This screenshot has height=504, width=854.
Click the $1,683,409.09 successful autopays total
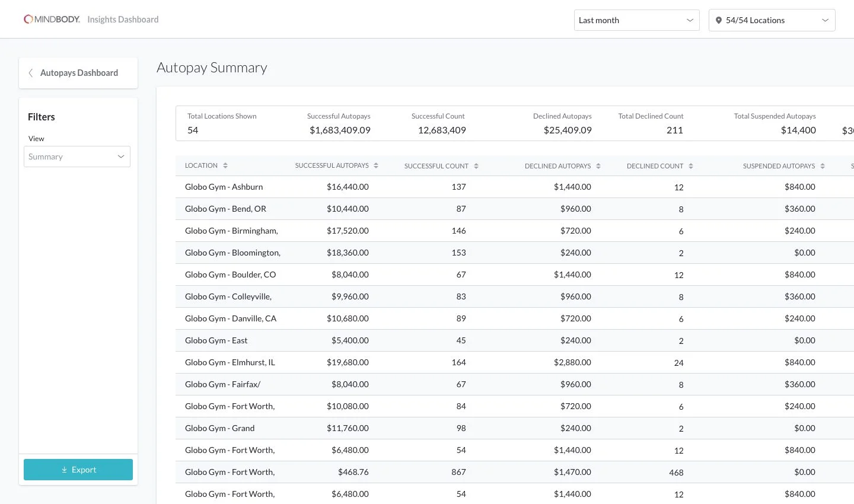click(x=340, y=130)
